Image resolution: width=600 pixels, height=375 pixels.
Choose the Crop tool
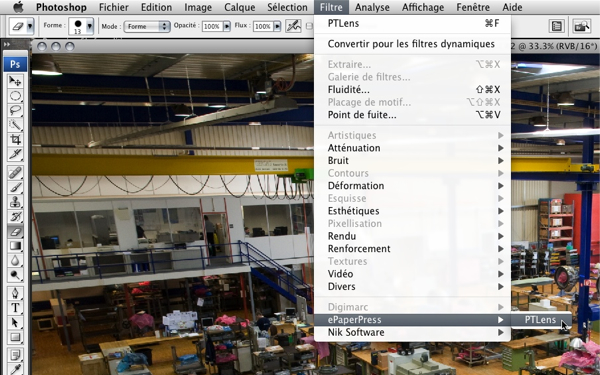(x=15, y=139)
